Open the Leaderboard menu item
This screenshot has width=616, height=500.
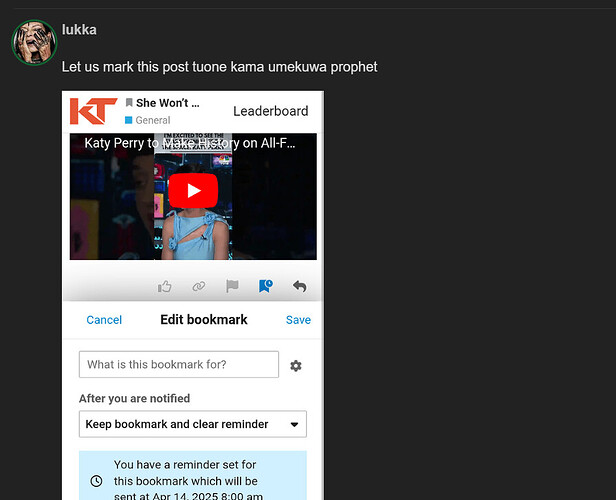(x=271, y=111)
